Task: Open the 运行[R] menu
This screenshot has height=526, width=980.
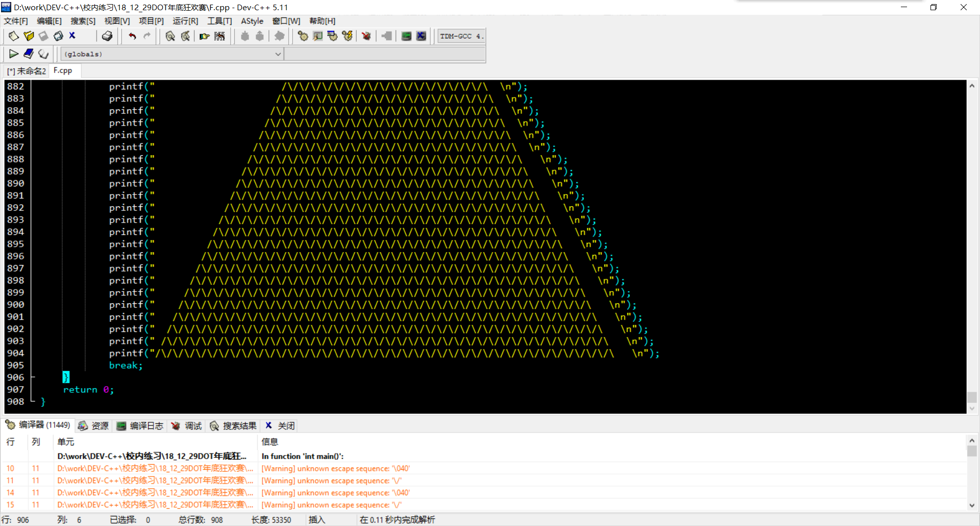Action: coord(185,21)
